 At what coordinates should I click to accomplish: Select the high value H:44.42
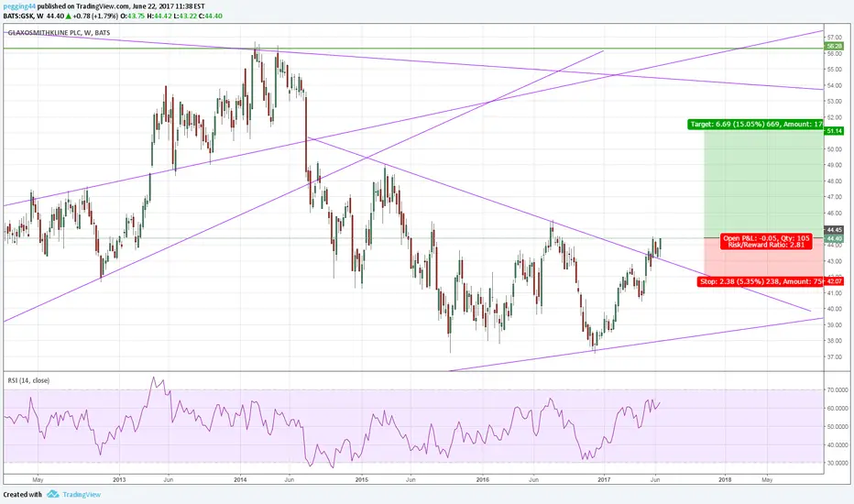point(159,16)
